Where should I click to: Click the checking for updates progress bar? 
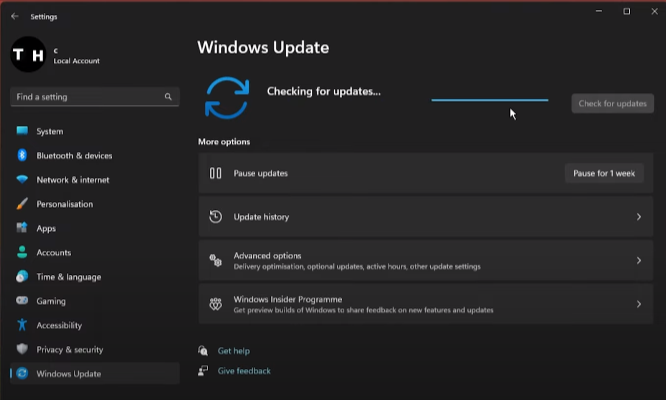coord(490,100)
